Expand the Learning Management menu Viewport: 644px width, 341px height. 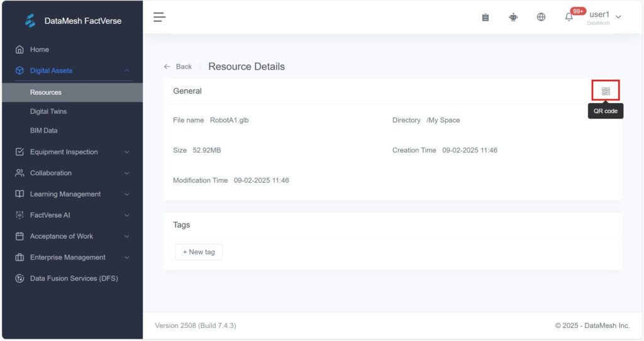point(126,194)
